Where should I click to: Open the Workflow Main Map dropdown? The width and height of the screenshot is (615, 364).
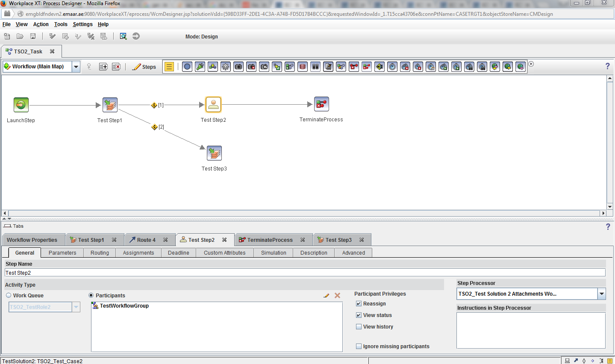coord(76,67)
